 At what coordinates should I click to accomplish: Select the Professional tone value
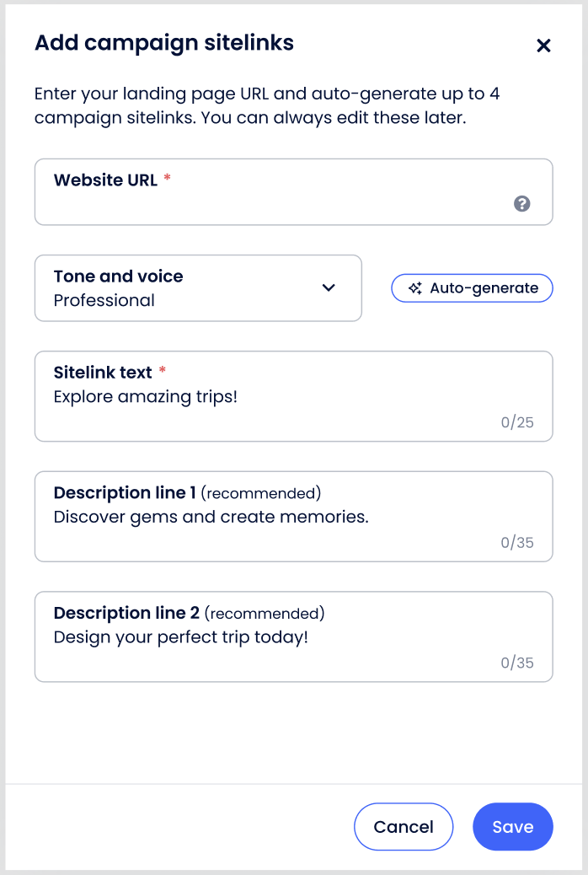coord(104,301)
